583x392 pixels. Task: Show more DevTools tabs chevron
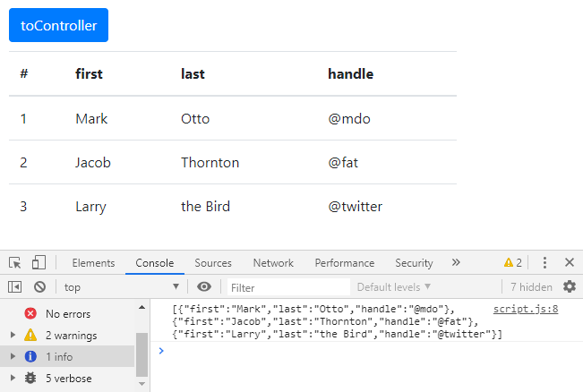click(456, 262)
